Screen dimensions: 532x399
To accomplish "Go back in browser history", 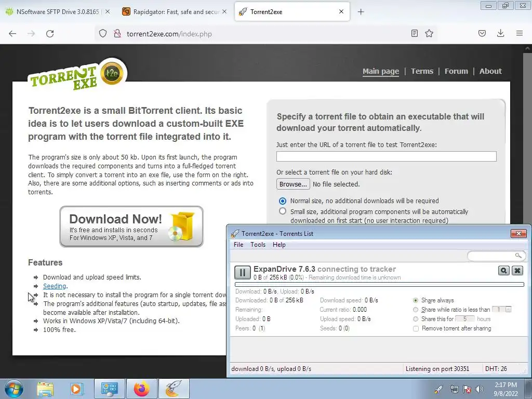I will pos(12,34).
